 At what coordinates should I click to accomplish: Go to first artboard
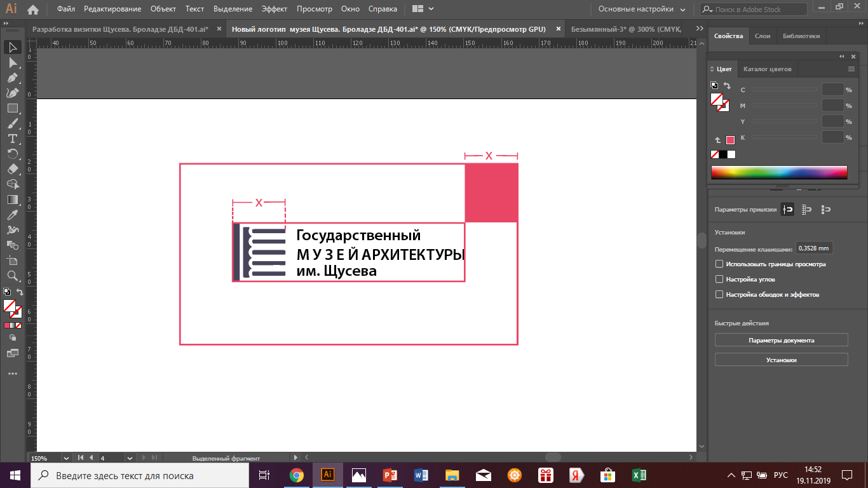(81, 457)
